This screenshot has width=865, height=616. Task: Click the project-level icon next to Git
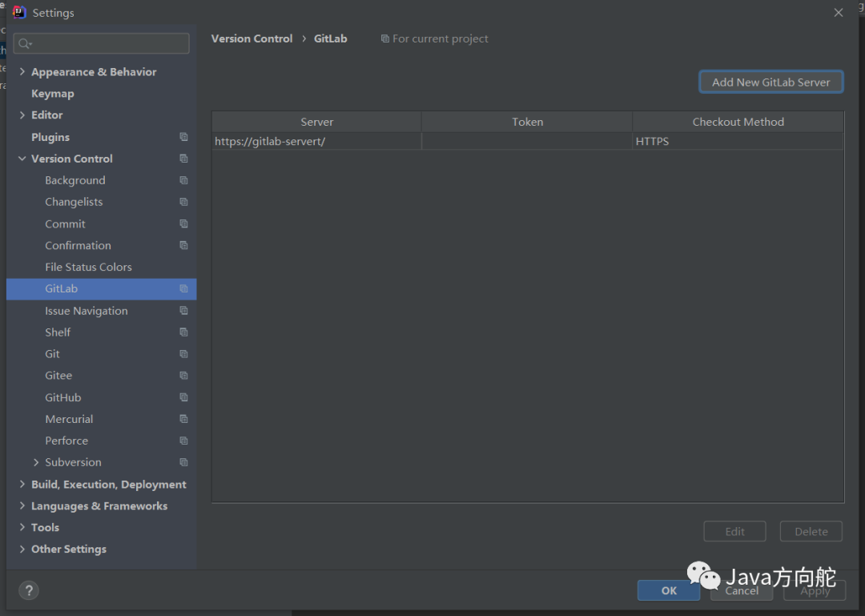183,354
